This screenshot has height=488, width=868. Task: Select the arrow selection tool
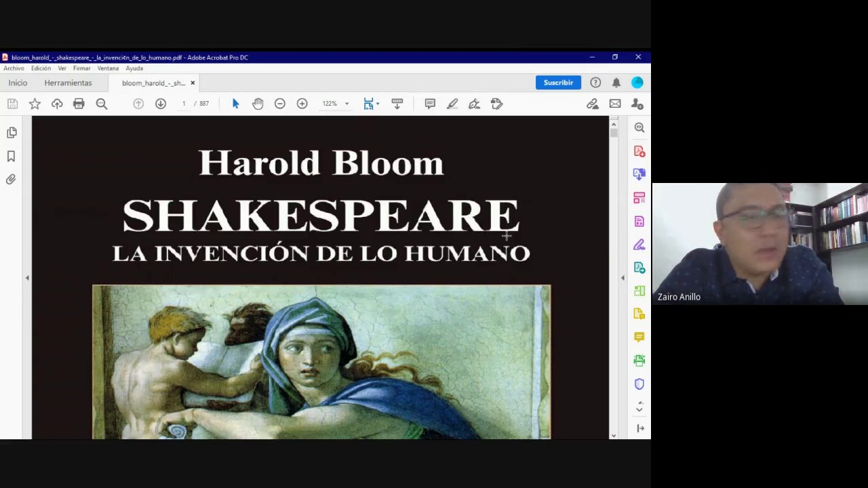(235, 104)
